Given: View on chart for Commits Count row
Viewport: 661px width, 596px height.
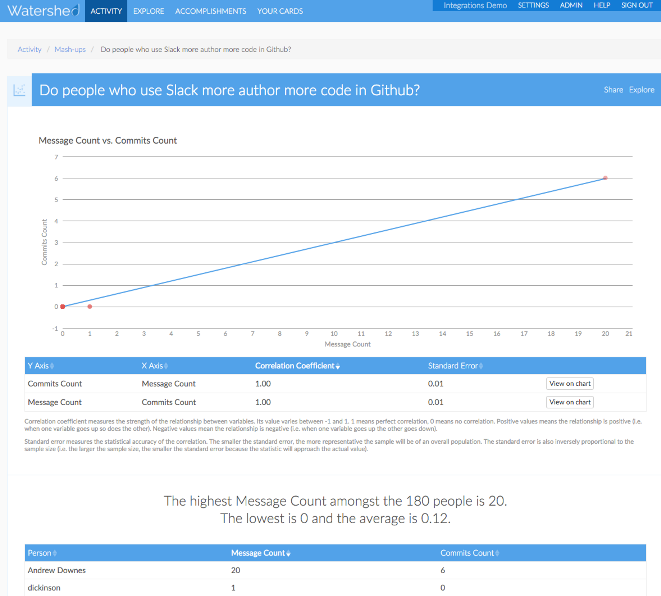Looking at the screenshot, I should [x=570, y=384].
